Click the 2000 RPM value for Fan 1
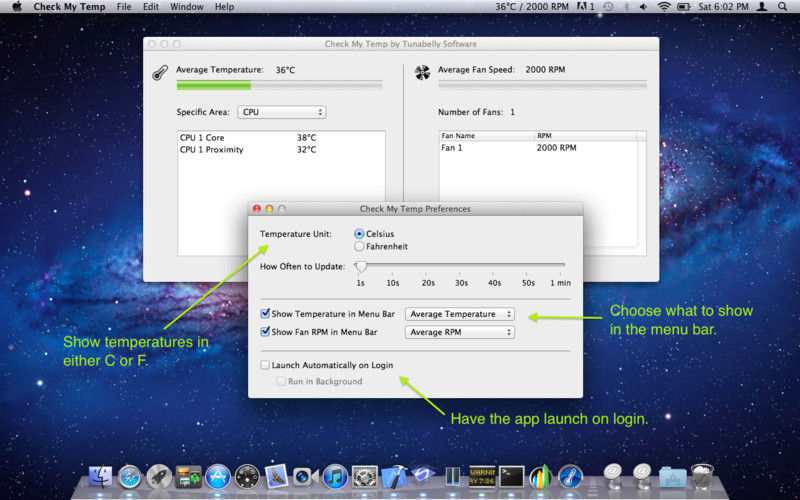 tap(557, 148)
